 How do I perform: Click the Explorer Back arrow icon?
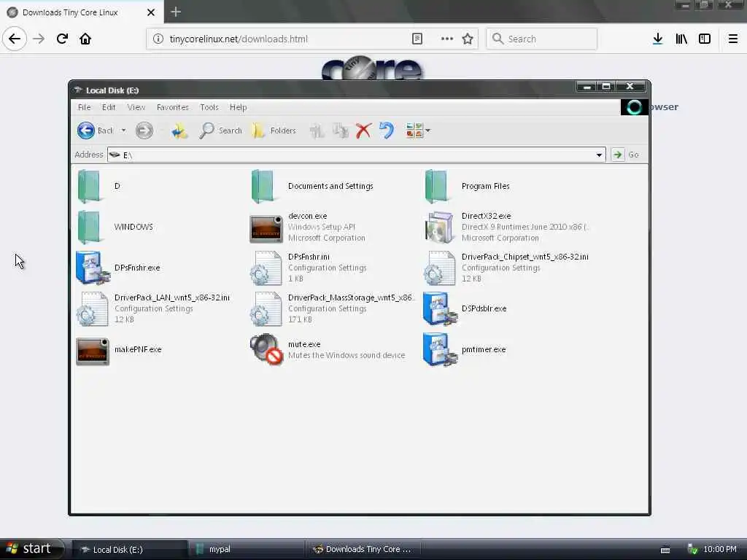(x=86, y=131)
